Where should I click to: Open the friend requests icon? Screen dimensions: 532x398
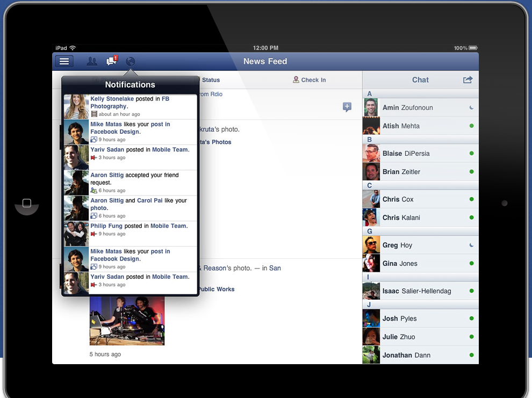(x=92, y=61)
